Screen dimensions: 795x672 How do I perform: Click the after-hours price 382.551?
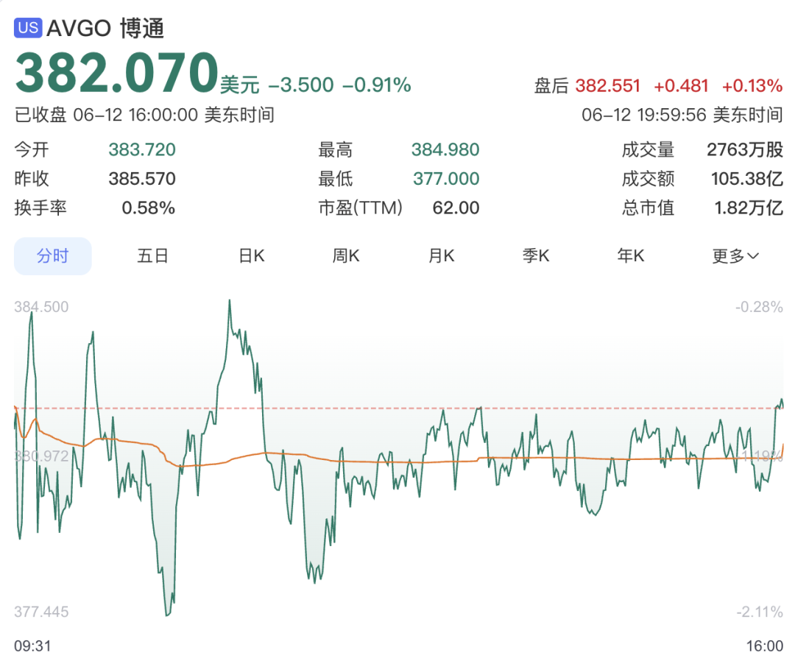click(x=607, y=85)
